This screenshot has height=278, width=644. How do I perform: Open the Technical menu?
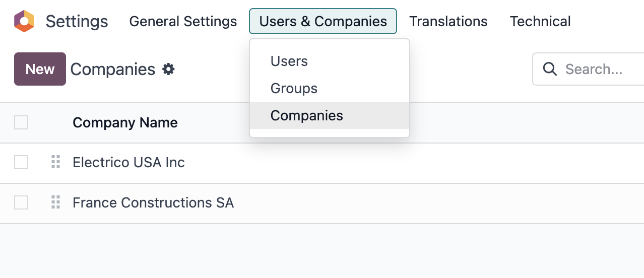pos(540,21)
